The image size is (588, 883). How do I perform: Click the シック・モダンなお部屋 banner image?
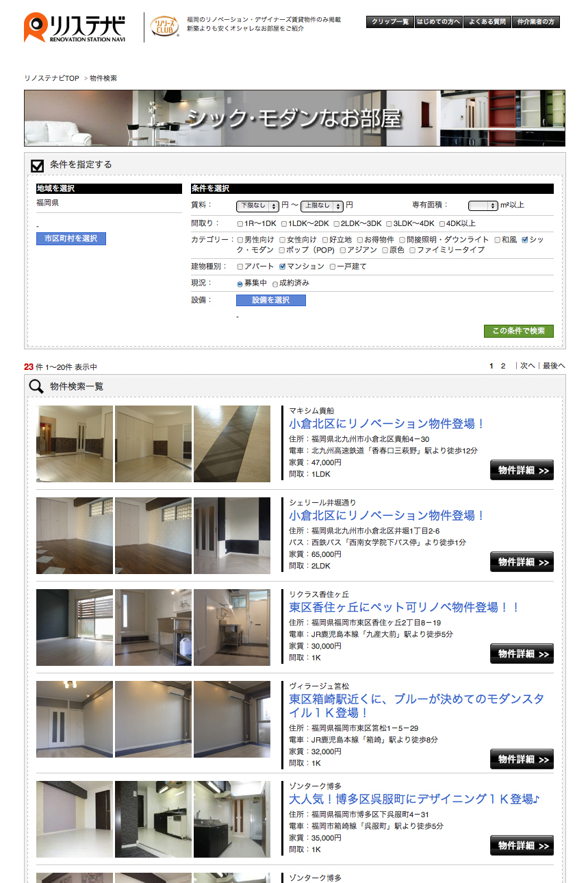click(x=294, y=118)
